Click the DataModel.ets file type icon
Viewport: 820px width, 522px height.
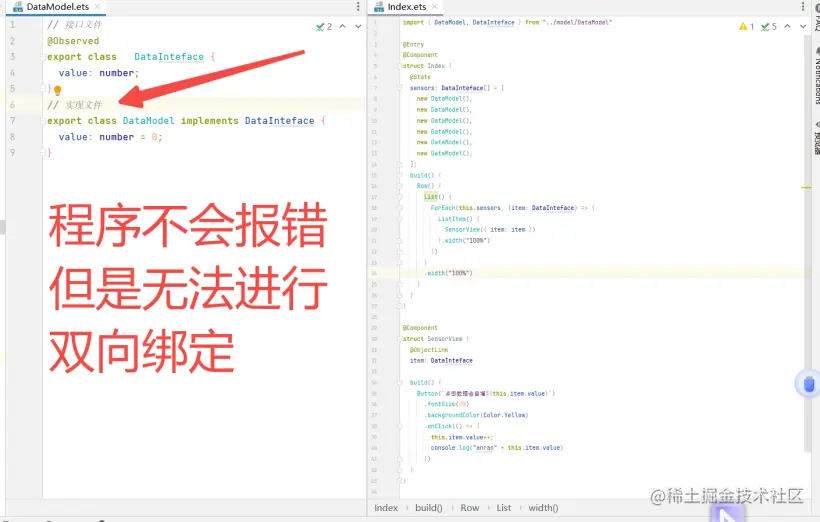point(18,7)
